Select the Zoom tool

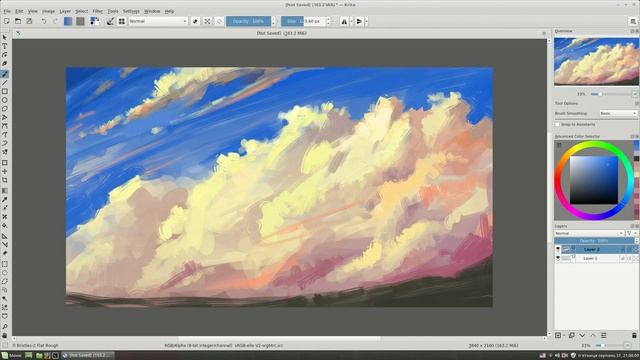(5, 327)
